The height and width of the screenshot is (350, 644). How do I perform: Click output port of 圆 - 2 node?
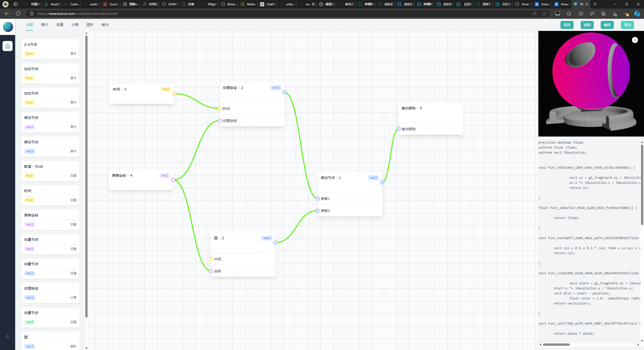pyautogui.click(x=275, y=243)
